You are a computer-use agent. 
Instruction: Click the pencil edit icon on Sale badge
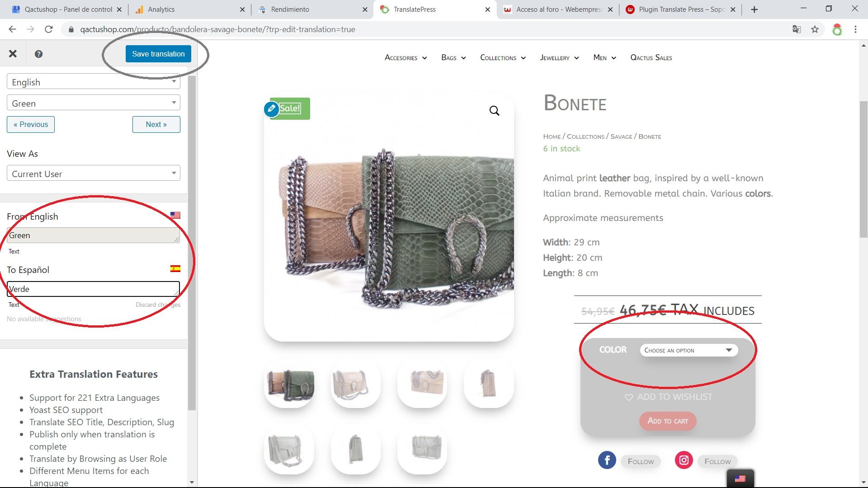[x=271, y=109]
